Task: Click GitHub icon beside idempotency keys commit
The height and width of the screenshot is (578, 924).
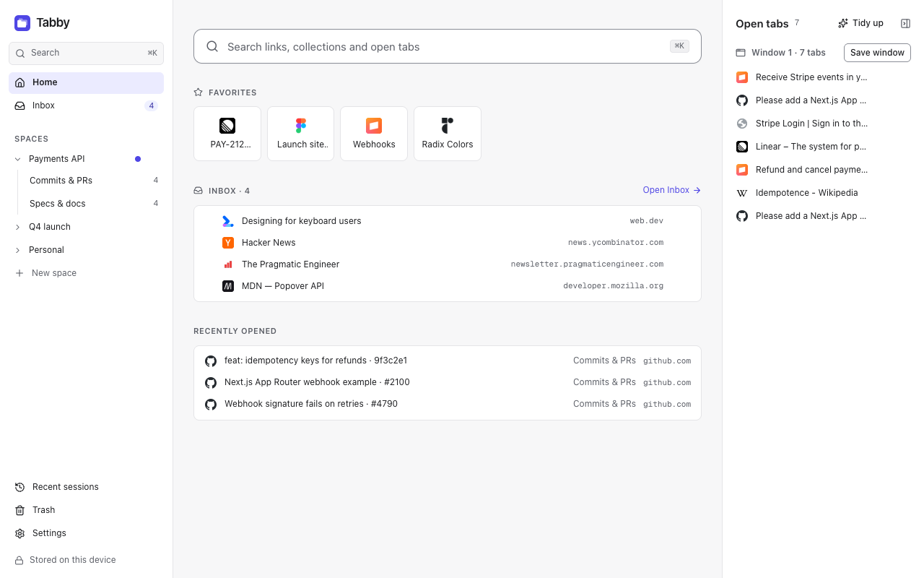Action: pos(211,361)
